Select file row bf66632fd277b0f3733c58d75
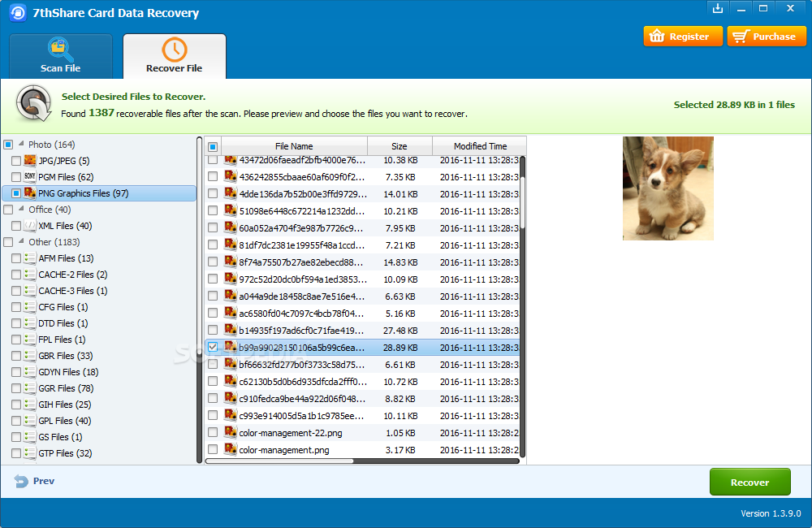812x528 pixels. [362, 365]
